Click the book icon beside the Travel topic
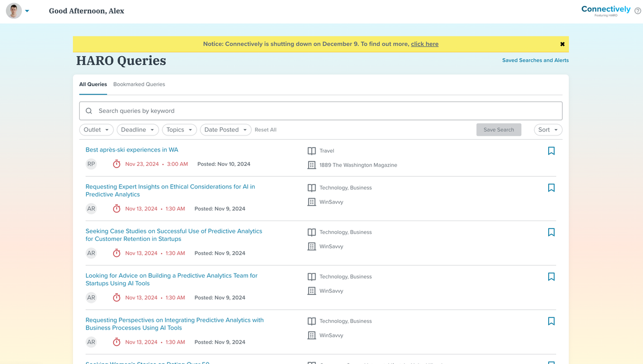This screenshot has height=364, width=643. pos(311,150)
